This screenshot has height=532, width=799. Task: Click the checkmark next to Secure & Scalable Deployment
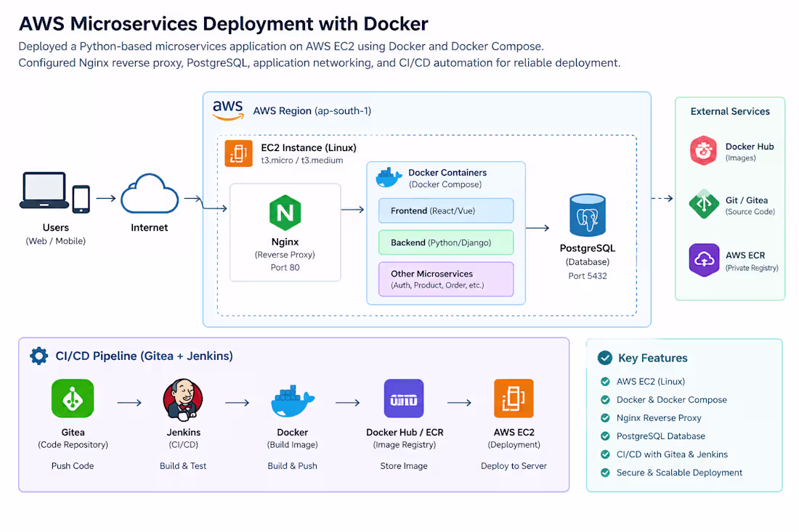[x=605, y=472]
